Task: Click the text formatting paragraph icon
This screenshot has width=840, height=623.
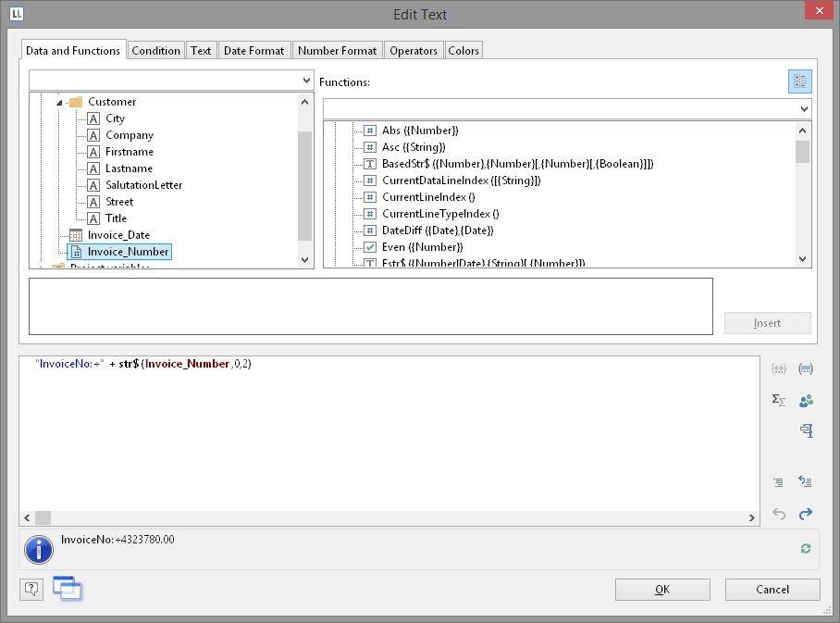Action: [805, 430]
